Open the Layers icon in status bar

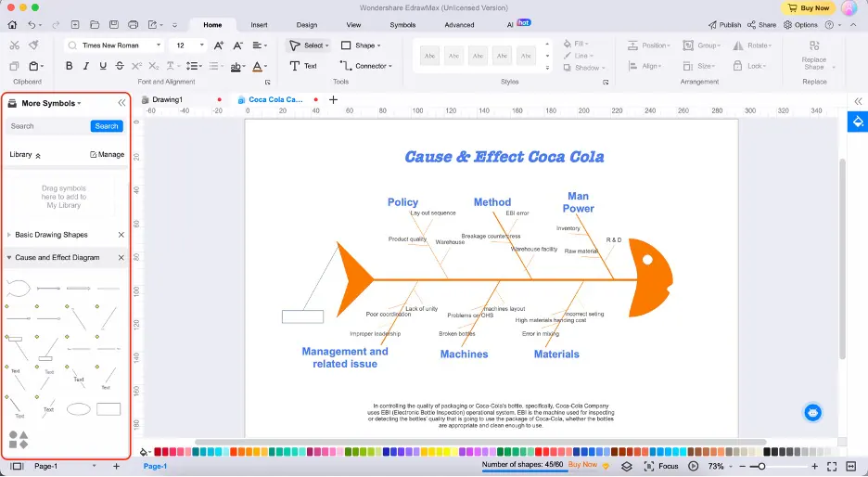click(x=627, y=467)
